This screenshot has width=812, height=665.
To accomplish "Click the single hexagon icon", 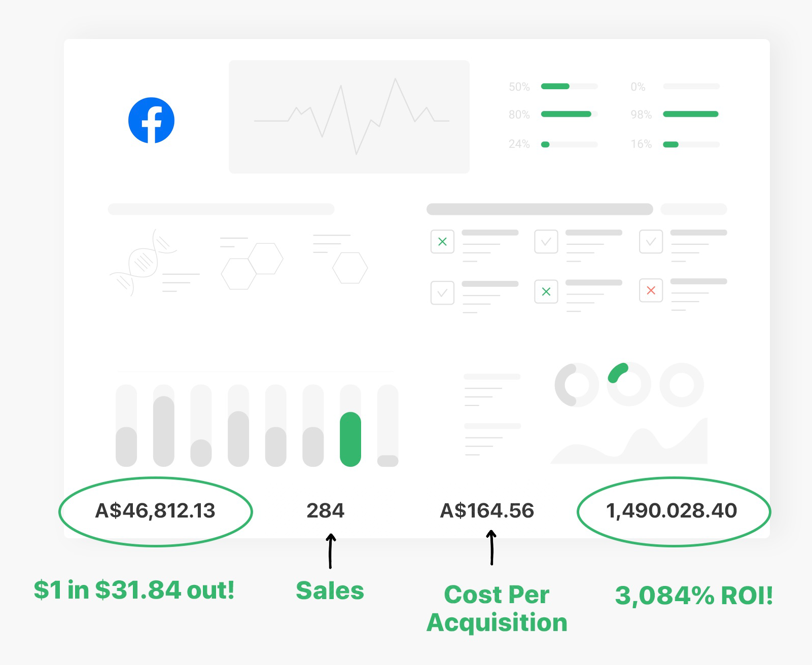I will coord(350,268).
